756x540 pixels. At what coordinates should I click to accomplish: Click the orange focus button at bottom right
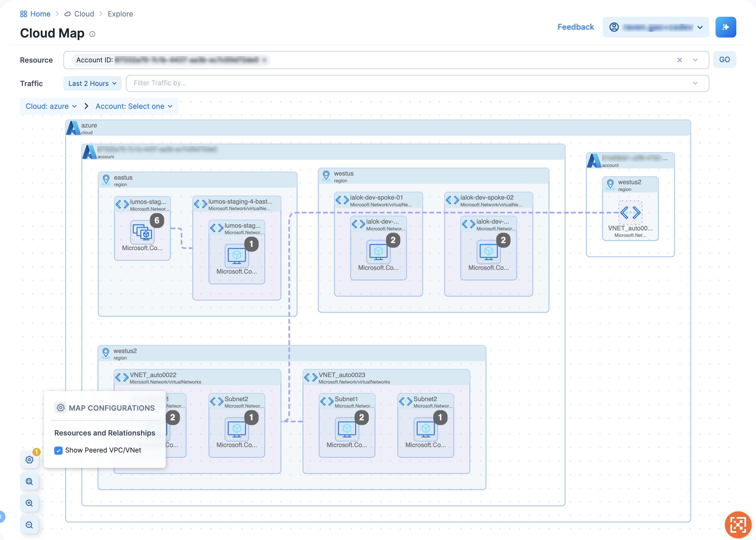[x=738, y=525]
